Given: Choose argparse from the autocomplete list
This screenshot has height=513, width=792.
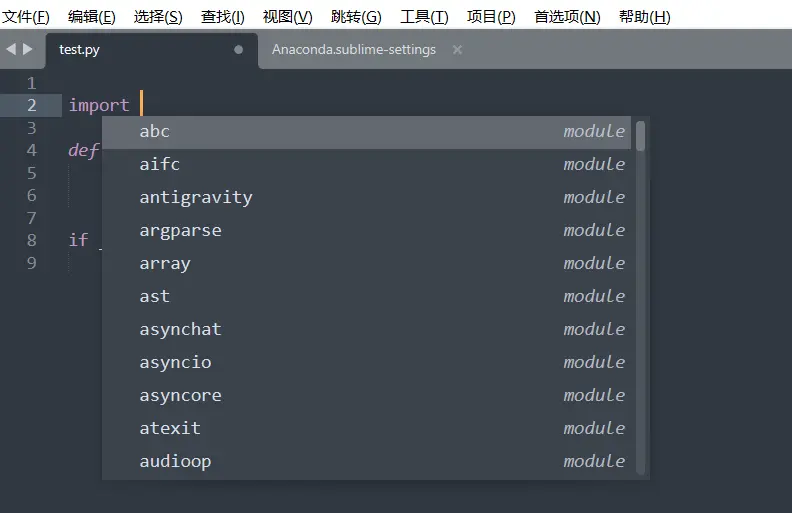Looking at the screenshot, I should tap(180, 231).
